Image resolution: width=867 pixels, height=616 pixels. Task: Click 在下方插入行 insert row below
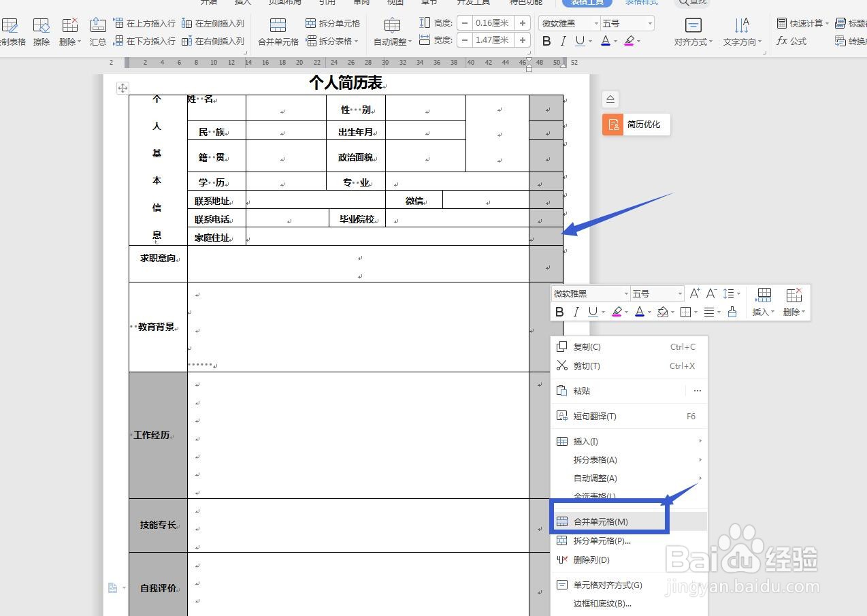pos(144,42)
